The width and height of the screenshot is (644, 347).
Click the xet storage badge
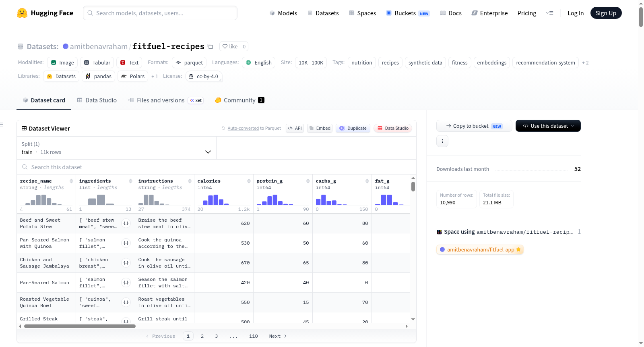pos(196,100)
